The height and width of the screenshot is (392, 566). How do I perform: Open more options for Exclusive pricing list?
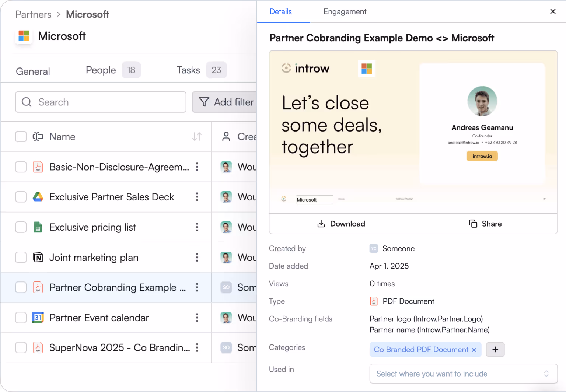click(x=197, y=227)
